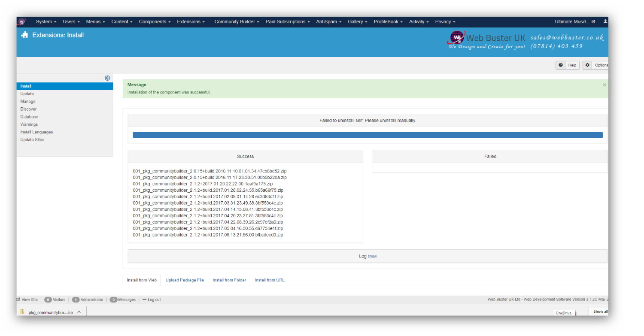Image resolution: width=644 pixels, height=336 pixels.
Task: Collapse the sidebar with the arrow circle icon
Action: tap(107, 78)
